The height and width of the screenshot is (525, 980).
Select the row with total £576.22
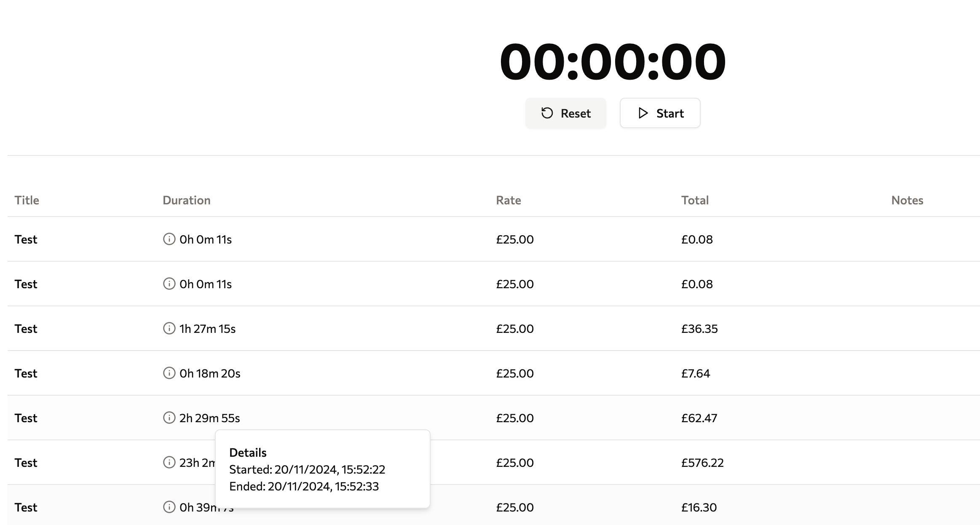pyautogui.click(x=494, y=463)
